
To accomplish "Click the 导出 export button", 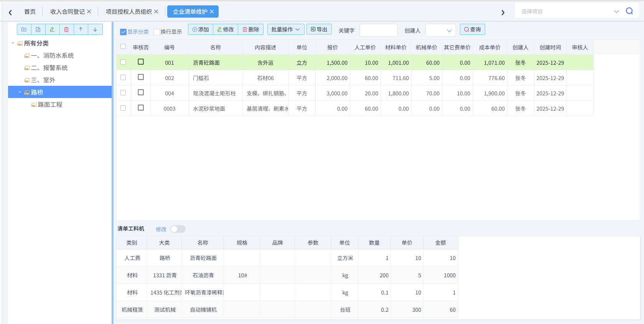I will [x=319, y=29].
